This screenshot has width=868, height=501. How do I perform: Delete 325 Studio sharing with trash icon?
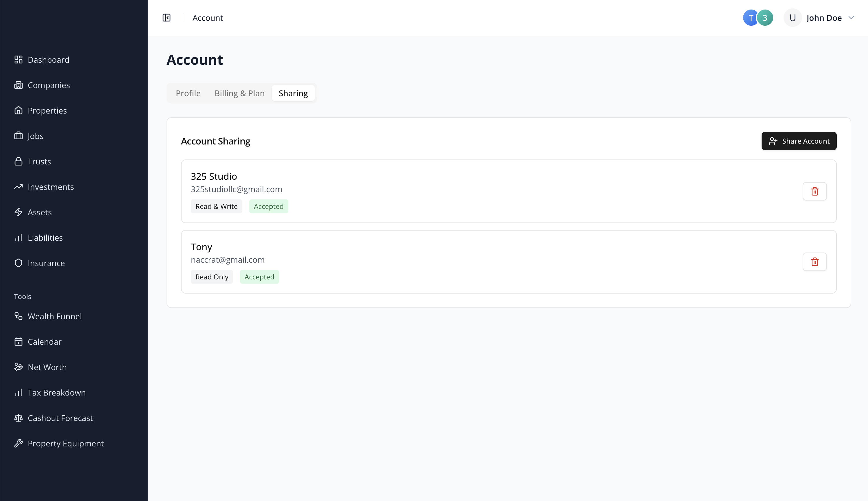coord(815,191)
